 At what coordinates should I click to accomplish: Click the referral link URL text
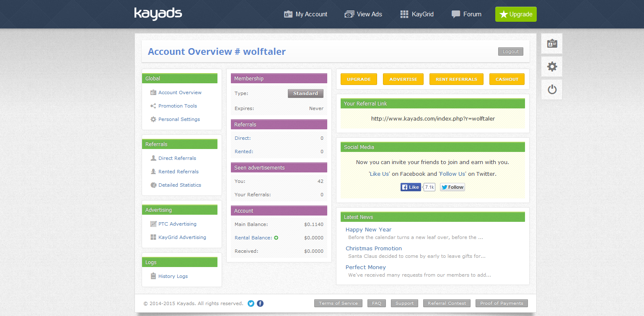pyautogui.click(x=433, y=118)
